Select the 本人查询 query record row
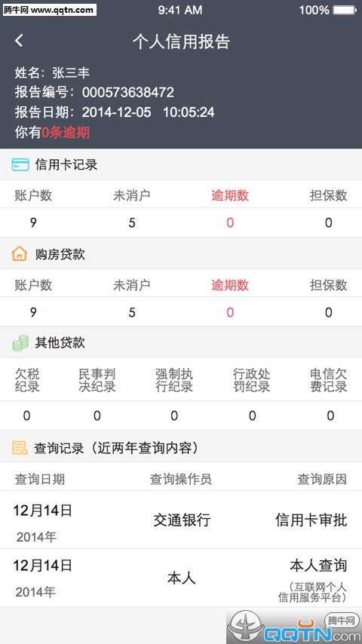This screenshot has height=644, width=362. 181,578
